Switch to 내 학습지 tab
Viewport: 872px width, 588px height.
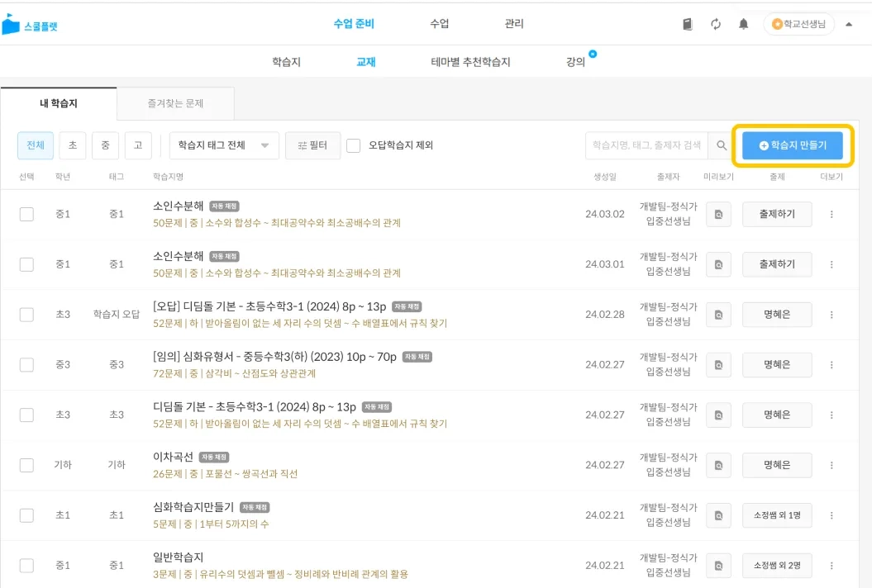coord(59,103)
